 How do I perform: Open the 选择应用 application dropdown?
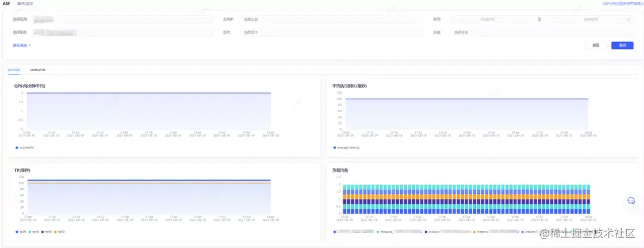[x=123, y=19]
